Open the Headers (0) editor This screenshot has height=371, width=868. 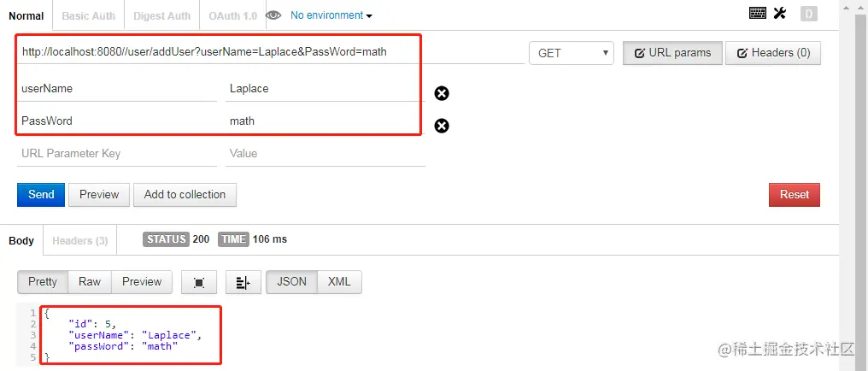(773, 53)
